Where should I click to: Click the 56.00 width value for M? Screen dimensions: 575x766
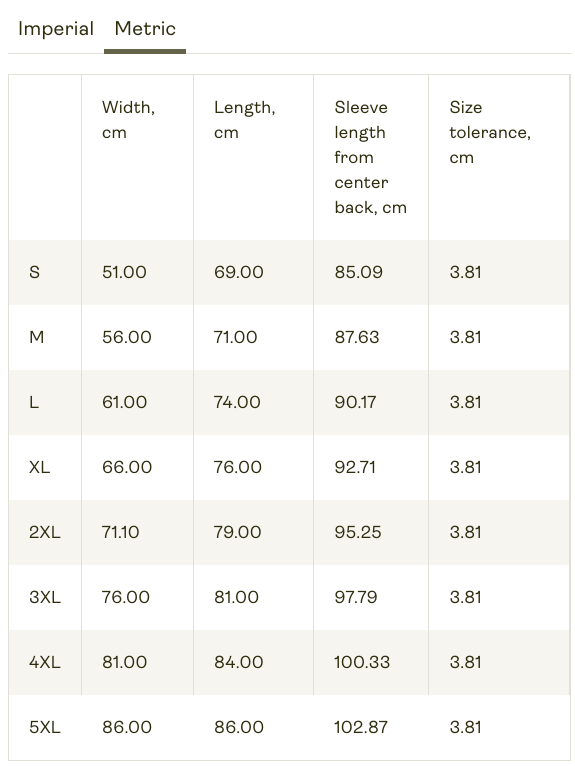coord(127,337)
